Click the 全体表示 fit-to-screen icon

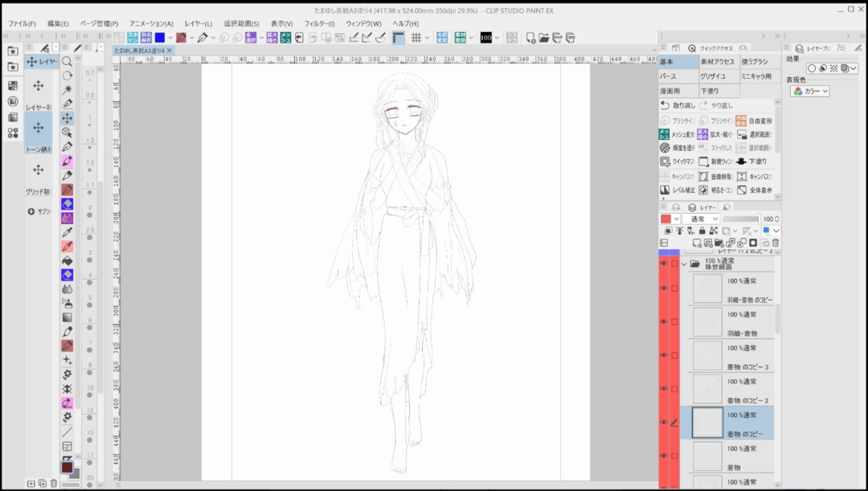tap(741, 190)
